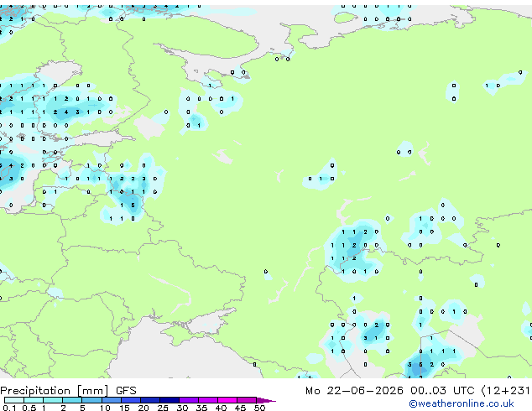Click the legend label '10'
The image size is (532, 411).
[x=105, y=408]
